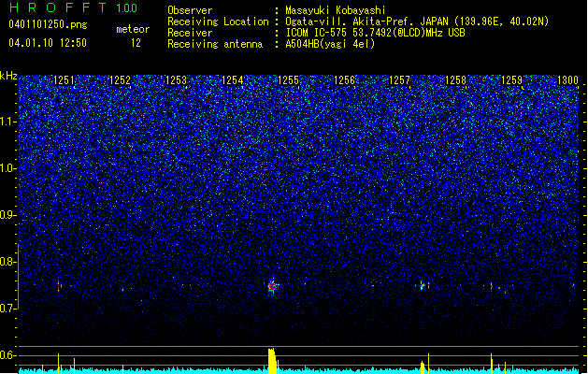Screen dimensions: 588x374
Task: Click the 1252 time axis marker
Action: pos(120,79)
